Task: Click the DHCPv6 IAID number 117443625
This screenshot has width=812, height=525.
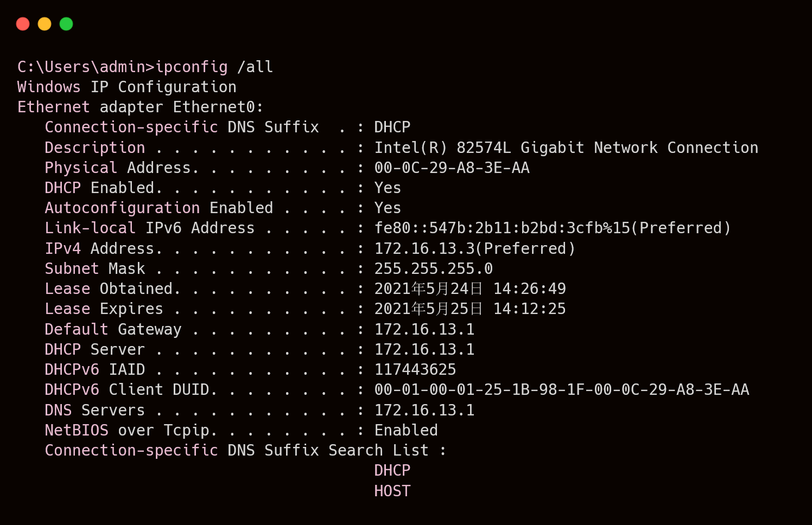Action: coord(415,369)
